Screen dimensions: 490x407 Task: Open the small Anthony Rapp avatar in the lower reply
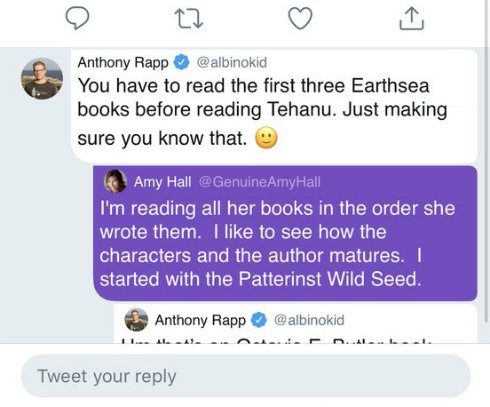(136, 320)
